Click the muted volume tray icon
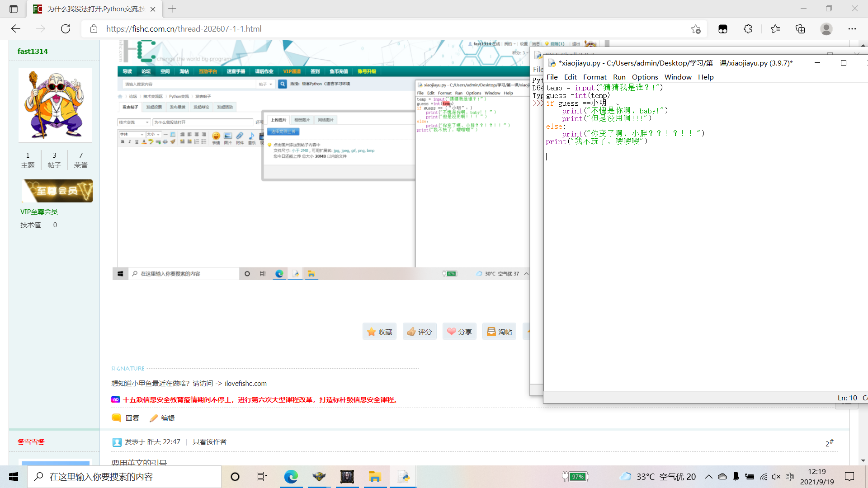Screen dimensions: 868x488 (x=776, y=477)
